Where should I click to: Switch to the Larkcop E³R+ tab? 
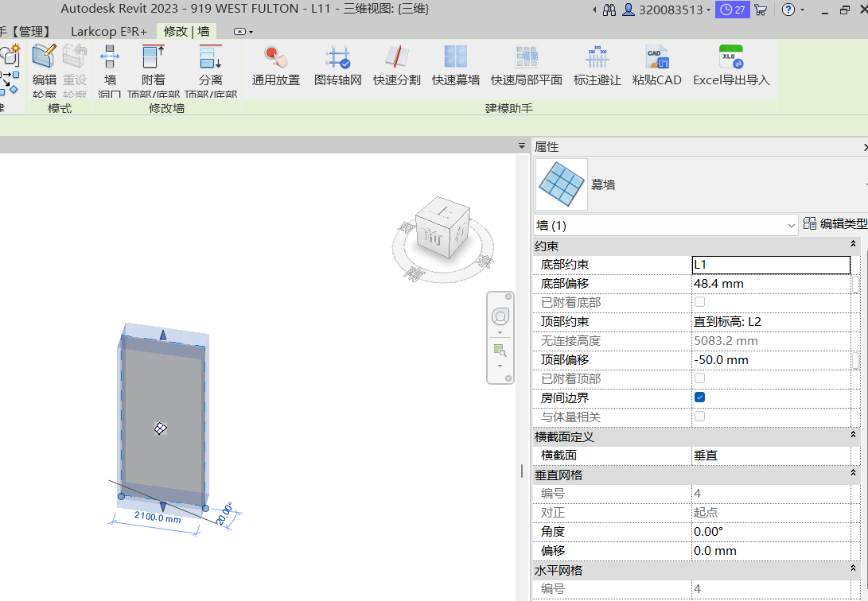pyautogui.click(x=108, y=32)
